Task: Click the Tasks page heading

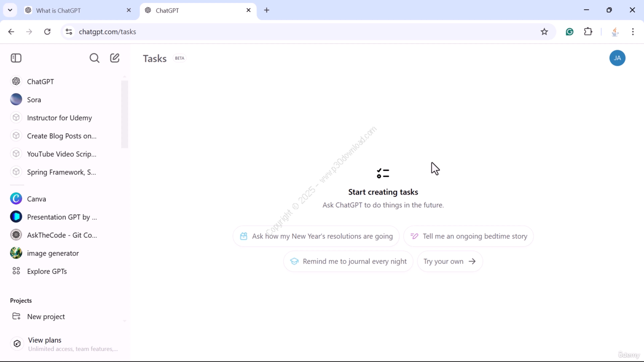Action: [154, 58]
